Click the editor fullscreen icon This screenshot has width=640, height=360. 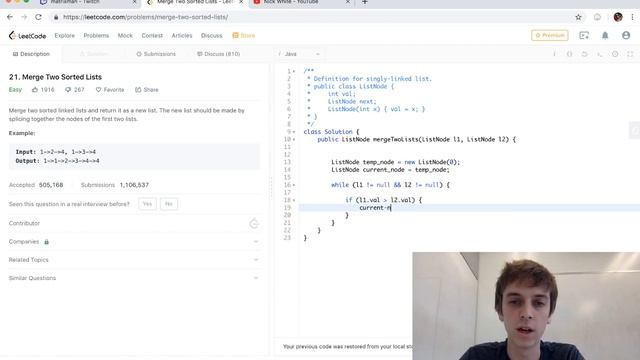630,54
